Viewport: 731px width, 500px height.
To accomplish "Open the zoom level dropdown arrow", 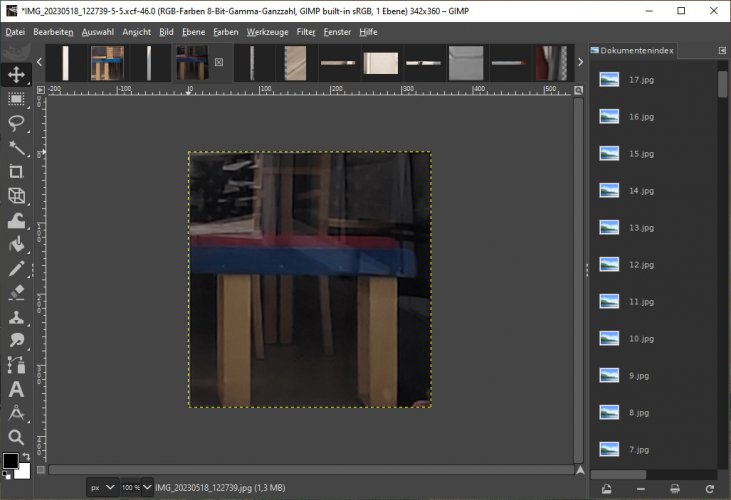I will tap(147, 487).
